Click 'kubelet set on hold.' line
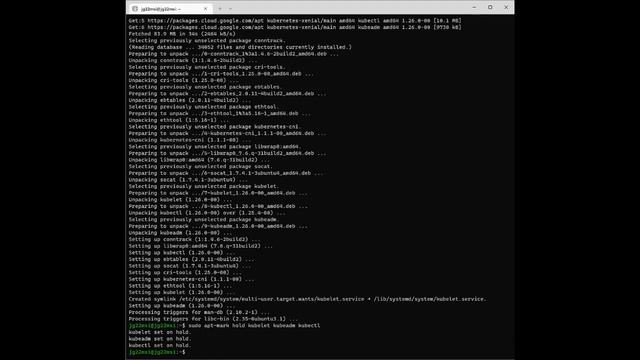 coord(160,332)
